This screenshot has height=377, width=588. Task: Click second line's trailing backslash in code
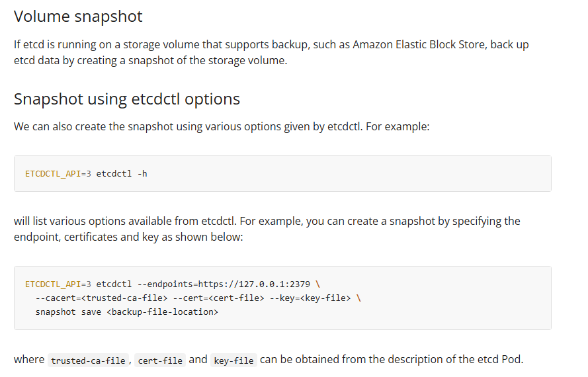(358, 298)
